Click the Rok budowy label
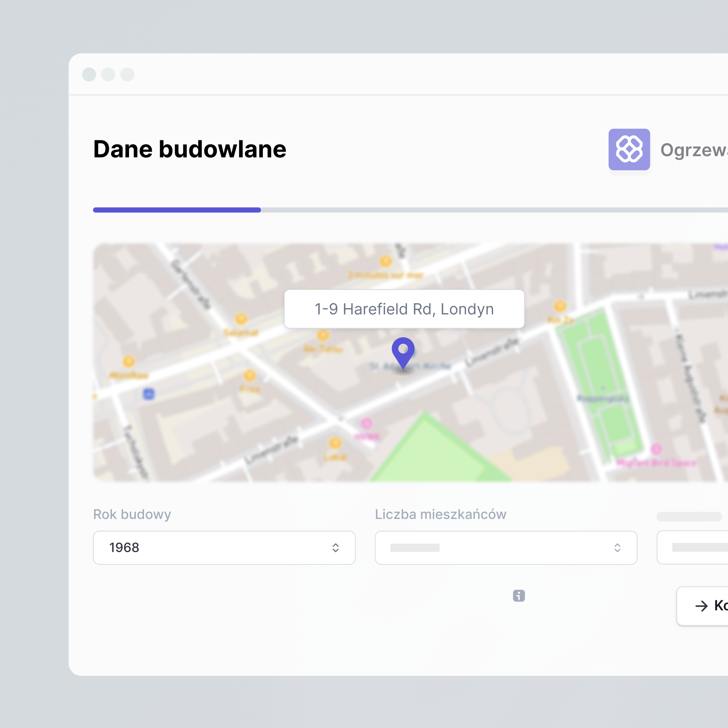 132,514
